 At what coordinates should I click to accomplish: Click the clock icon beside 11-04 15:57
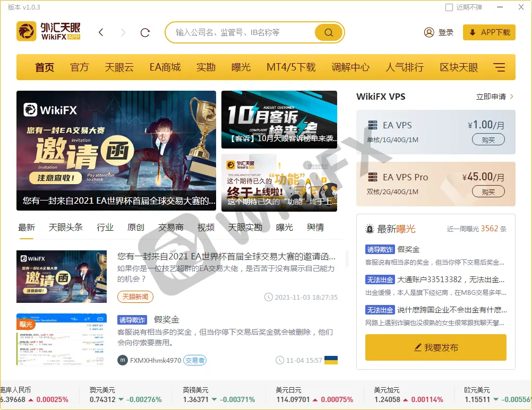pos(280,360)
